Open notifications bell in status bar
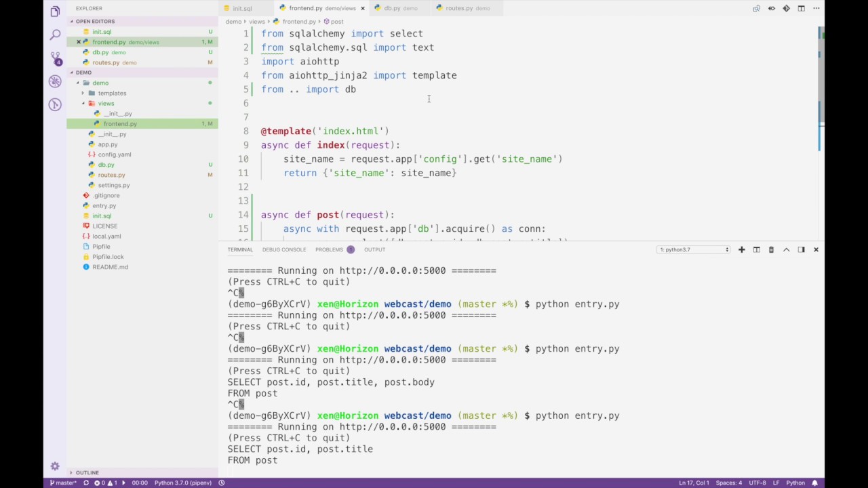 [815, 483]
